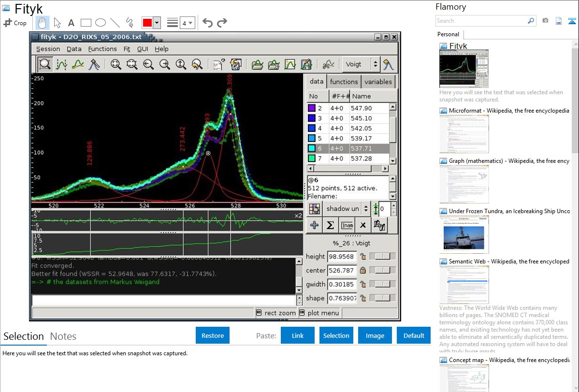The height and width of the screenshot is (392, 579).
Task: Click the blue plus copy dataset icon
Action: [x=314, y=225]
